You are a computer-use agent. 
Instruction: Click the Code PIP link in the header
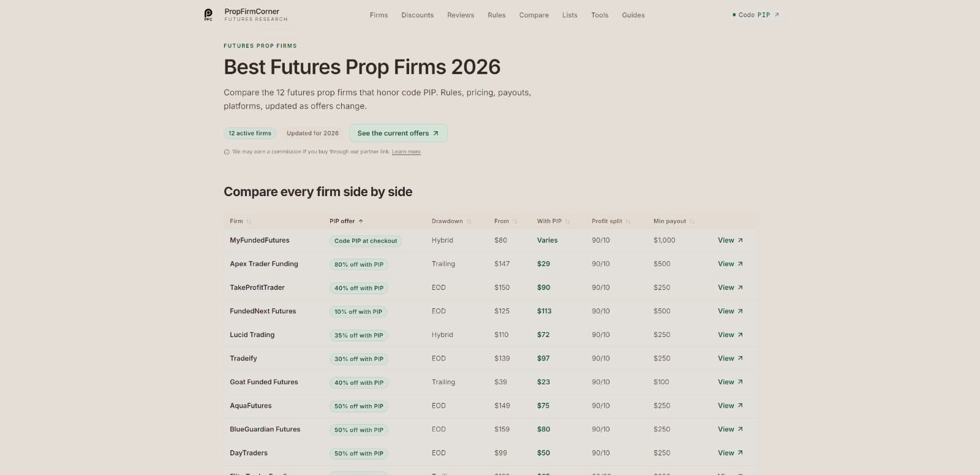coord(755,15)
